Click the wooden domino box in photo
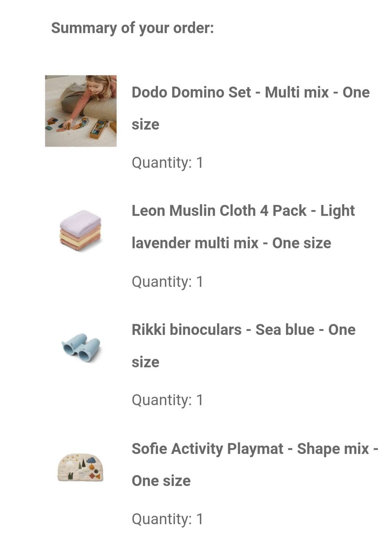This screenshot has height=541, width=392. point(99,129)
